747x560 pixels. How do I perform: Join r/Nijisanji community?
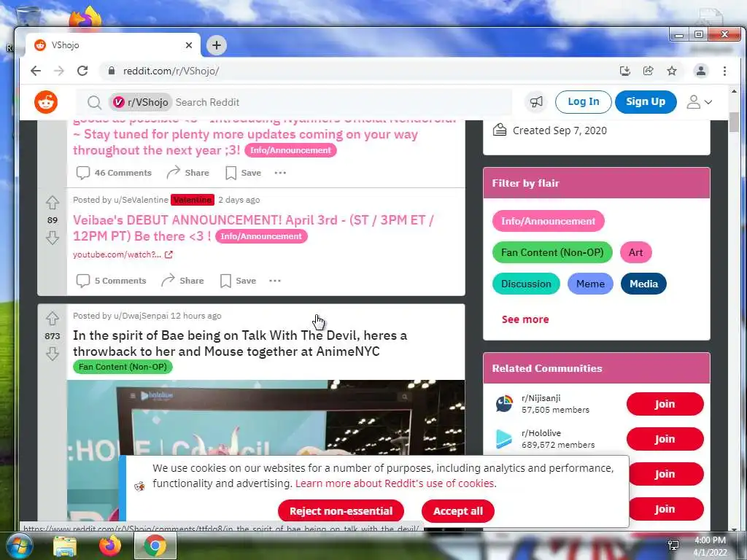(x=665, y=404)
